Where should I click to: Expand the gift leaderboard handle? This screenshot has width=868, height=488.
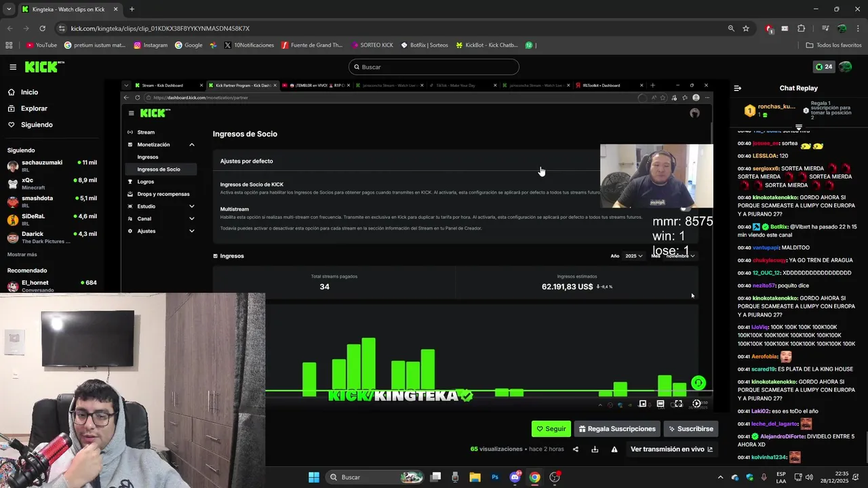pos(798,127)
